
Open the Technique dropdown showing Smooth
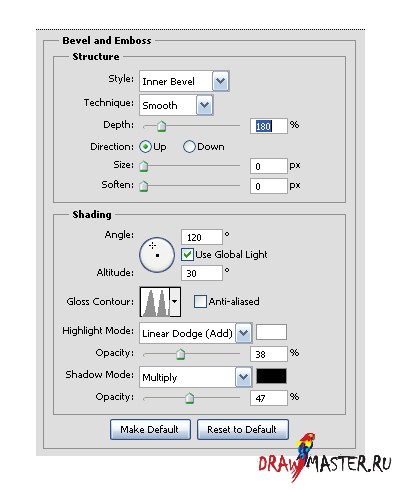(176, 105)
